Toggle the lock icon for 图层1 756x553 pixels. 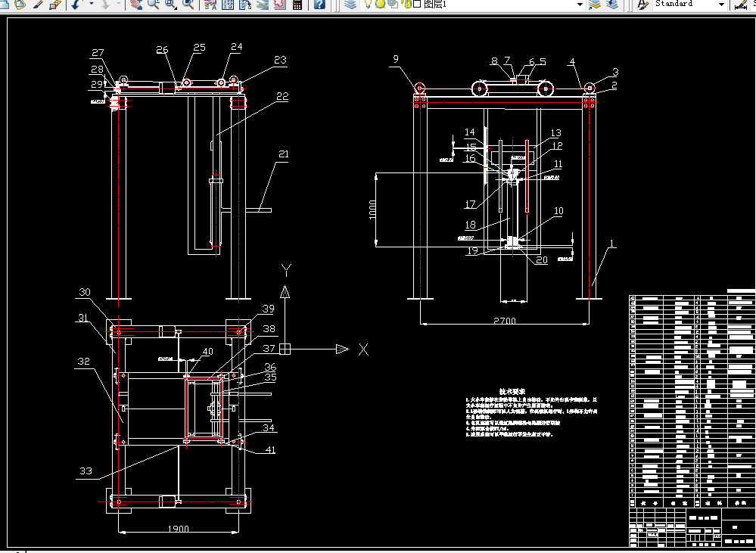[x=407, y=4]
